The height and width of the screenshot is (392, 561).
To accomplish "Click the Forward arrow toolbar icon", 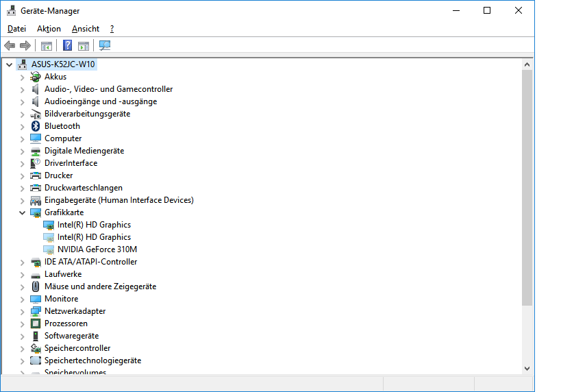I will 25,45.
